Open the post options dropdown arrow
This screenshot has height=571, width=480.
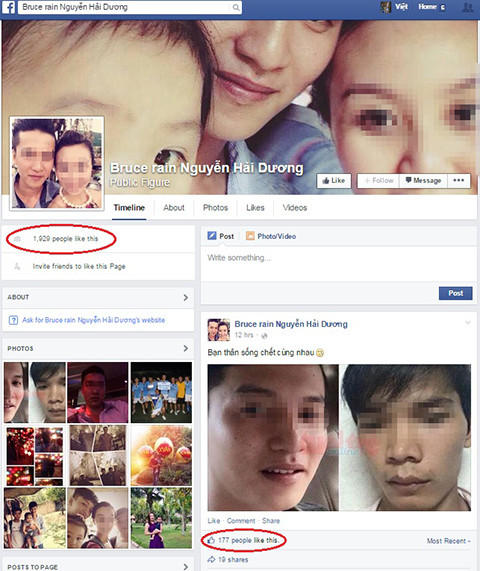point(468,323)
